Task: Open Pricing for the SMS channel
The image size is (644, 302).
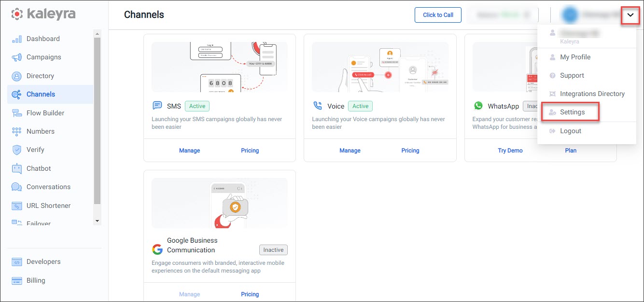Action: pyautogui.click(x=250, y=151)
